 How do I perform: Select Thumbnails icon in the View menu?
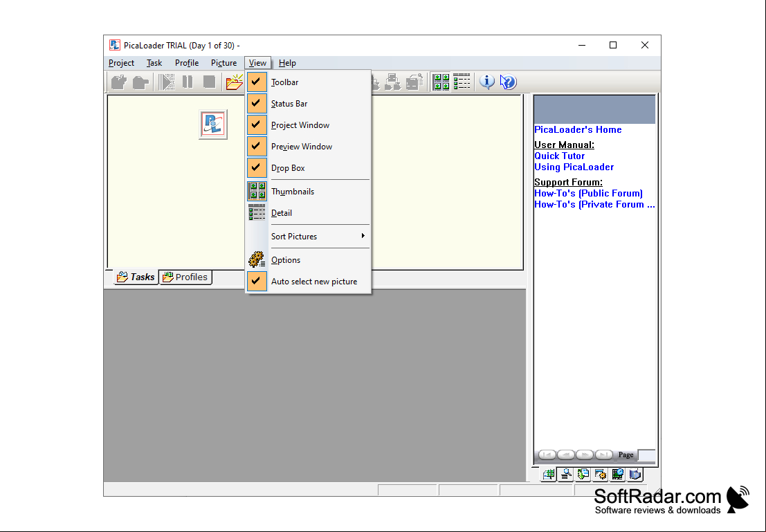[x=257, y=192]
